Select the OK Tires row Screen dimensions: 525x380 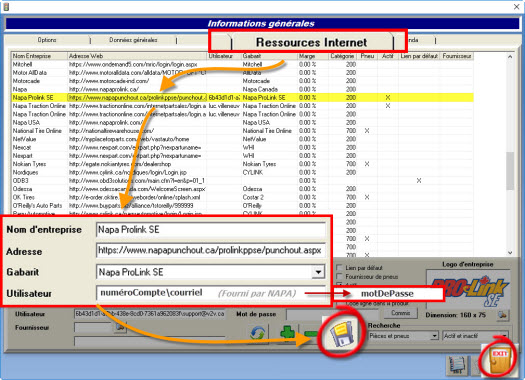(242, 197)
